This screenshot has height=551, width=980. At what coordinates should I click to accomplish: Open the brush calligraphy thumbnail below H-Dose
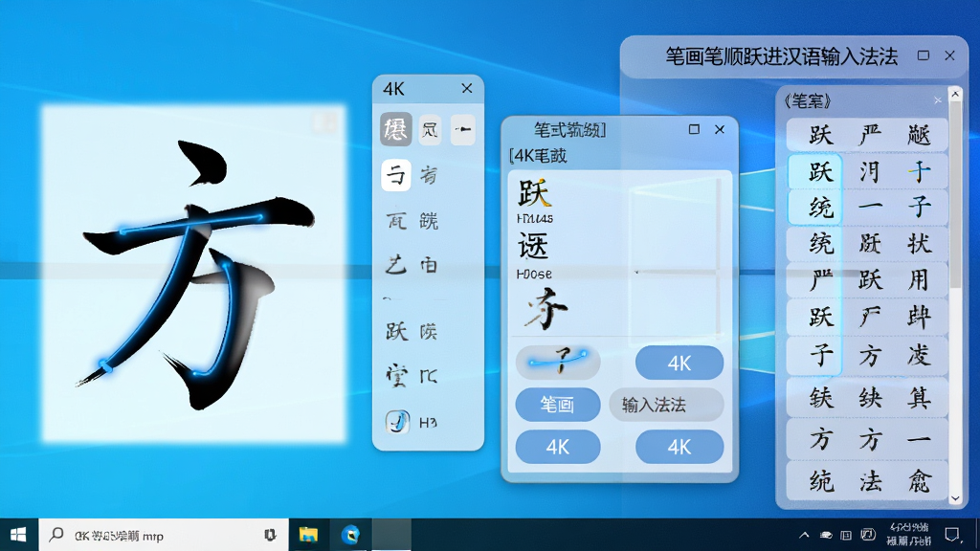(546, 309)
